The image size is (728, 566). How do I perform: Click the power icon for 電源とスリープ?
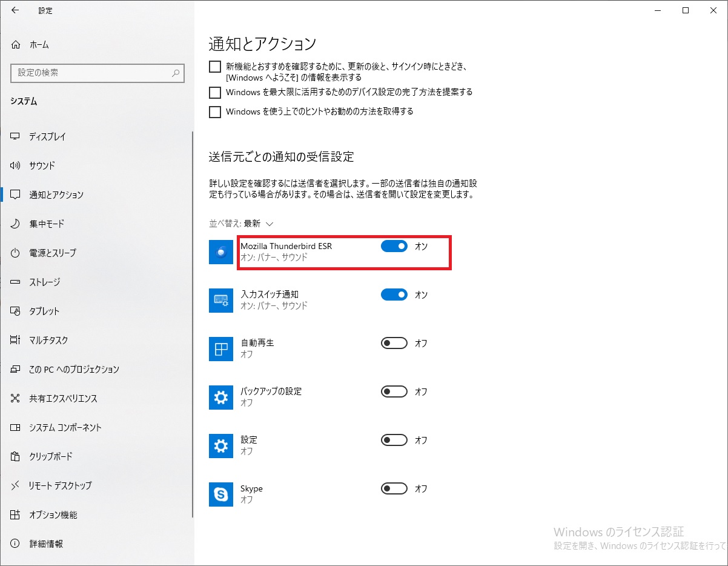pos(16,253)
